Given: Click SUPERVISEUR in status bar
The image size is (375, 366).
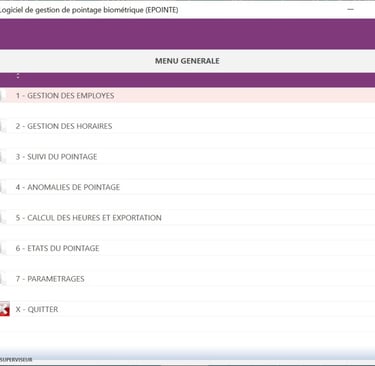Looking at the screenshot, I should [16, 360].
